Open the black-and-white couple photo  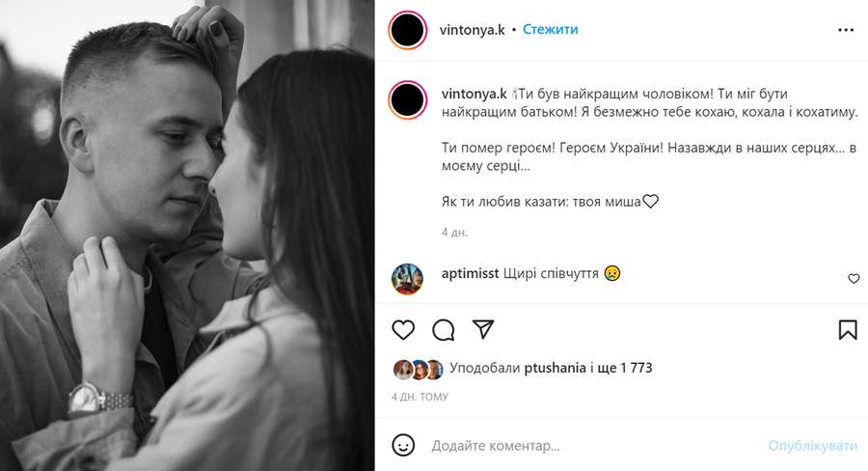(x=187, y=235)
